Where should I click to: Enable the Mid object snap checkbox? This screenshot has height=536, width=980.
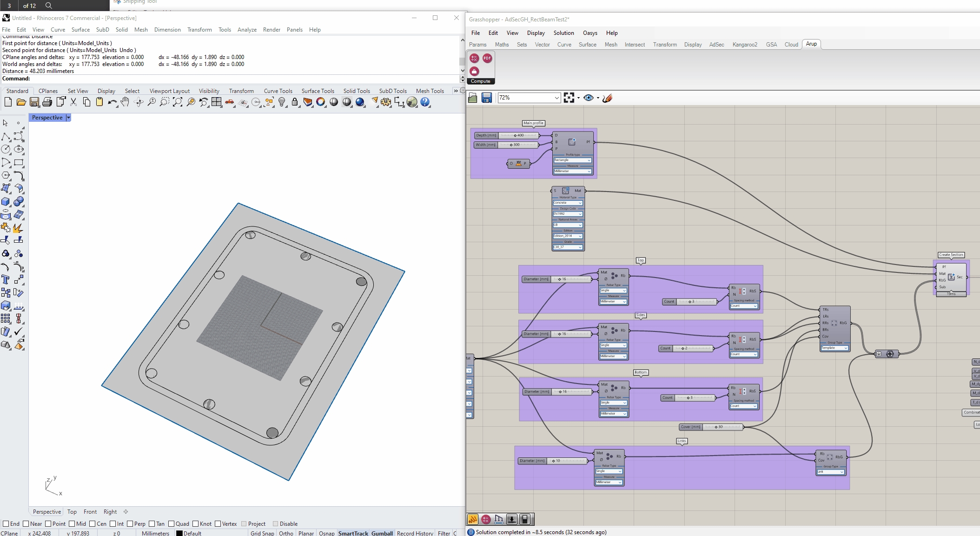72,524
